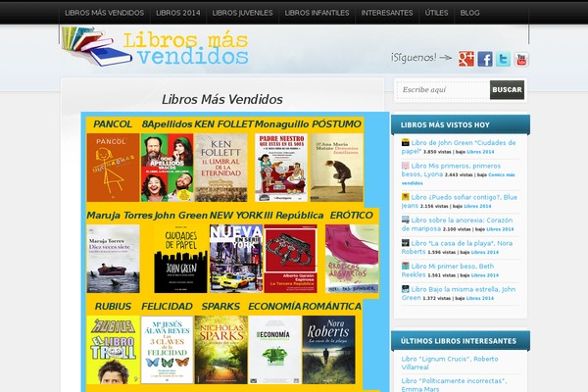Open link Libro 'Políticamente incorrectas', Emma Mars
588x392 pixels.
coord(454,385)
